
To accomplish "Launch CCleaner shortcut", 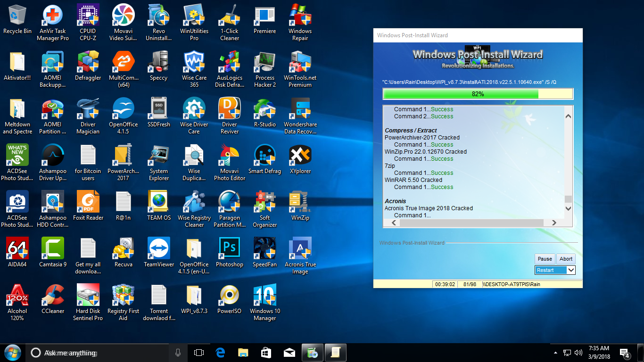I will pyautogui.click(x=53, y=300).
